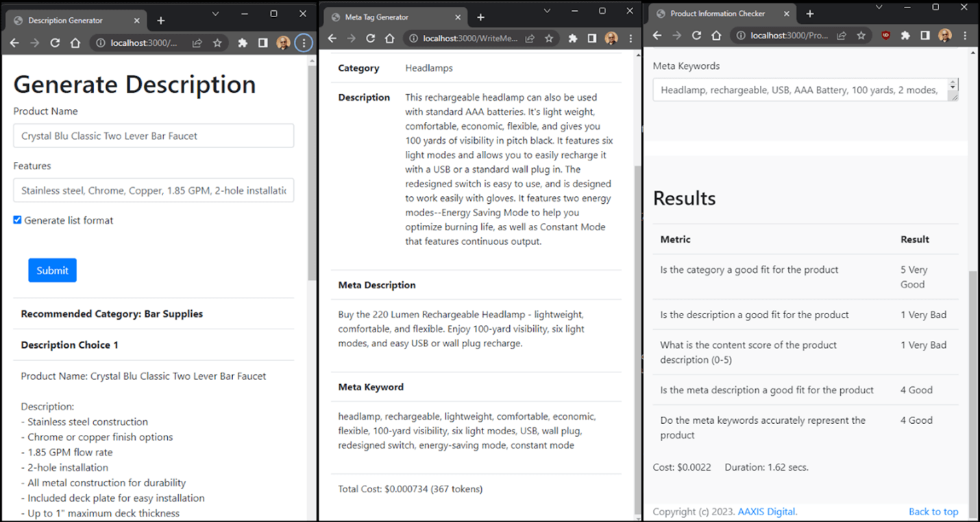The width and height of the screenshot is (980, 522).
Task: Open side panel icon in Description Generator window
Action: pyautogui.click(x=262, y=43)
